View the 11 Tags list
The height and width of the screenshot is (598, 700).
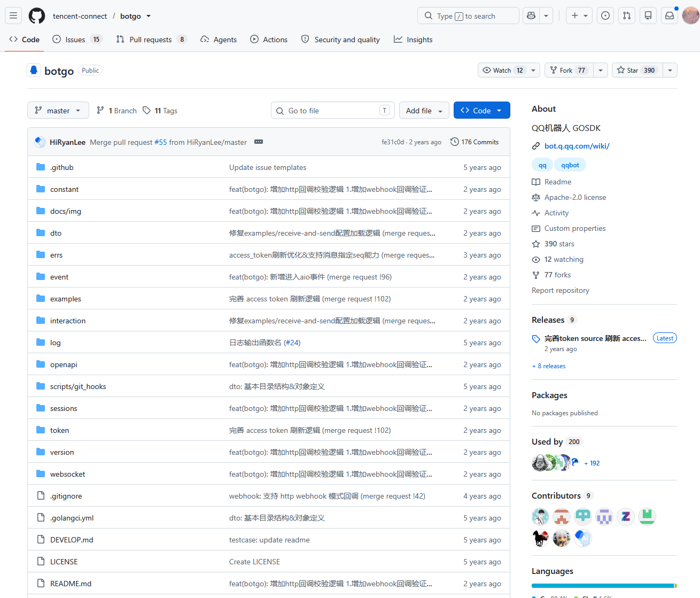coord(160,111)
